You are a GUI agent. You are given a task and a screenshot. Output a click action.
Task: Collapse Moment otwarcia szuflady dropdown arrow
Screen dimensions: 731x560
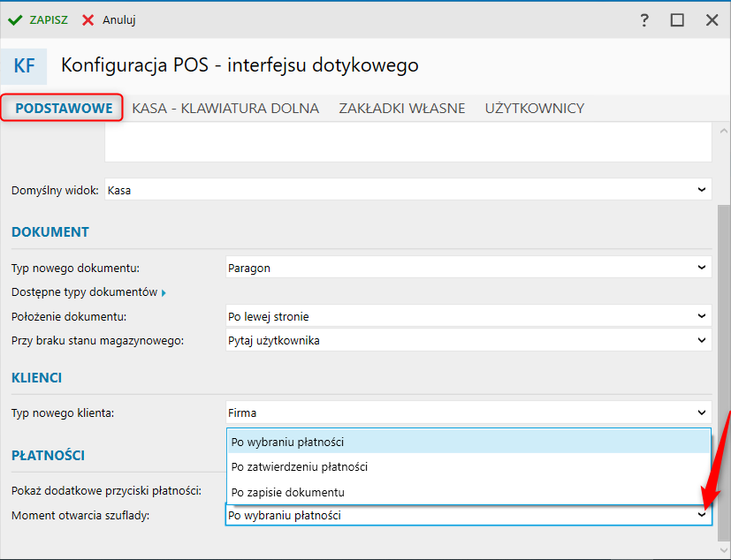(x=702, y=515)
